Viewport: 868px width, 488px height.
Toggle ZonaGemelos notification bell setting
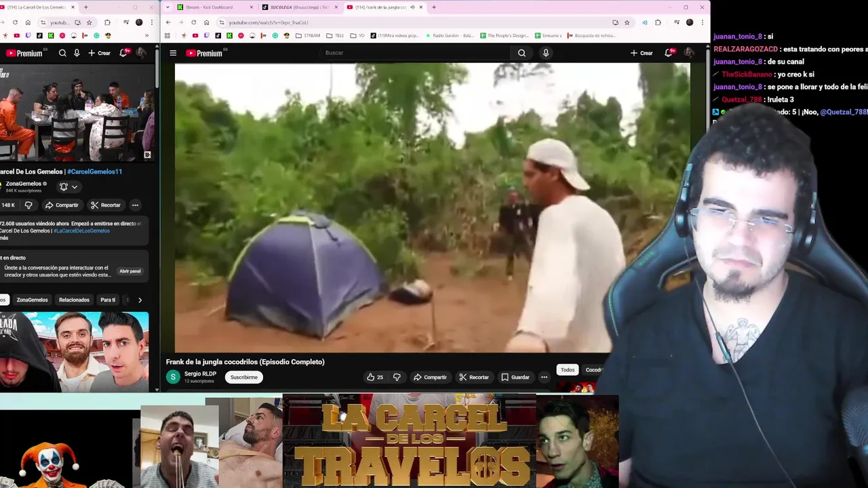(68, 187)
